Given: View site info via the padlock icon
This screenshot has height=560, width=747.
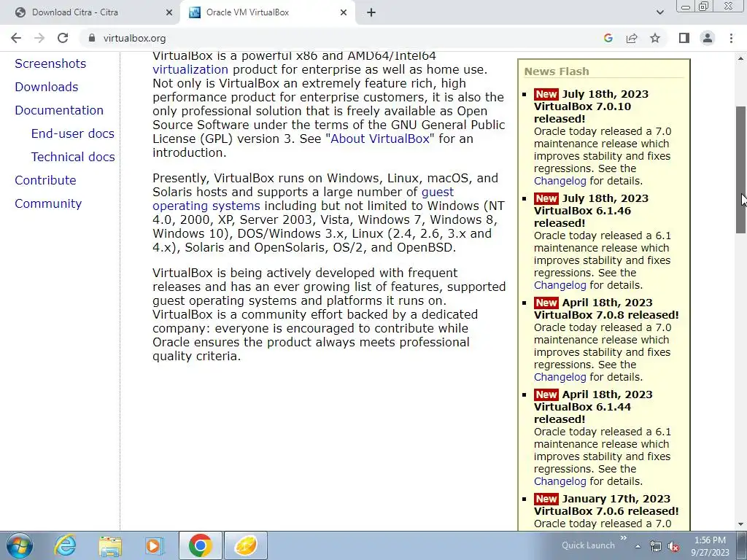Looking at the screenshot, I should point(92,38).
